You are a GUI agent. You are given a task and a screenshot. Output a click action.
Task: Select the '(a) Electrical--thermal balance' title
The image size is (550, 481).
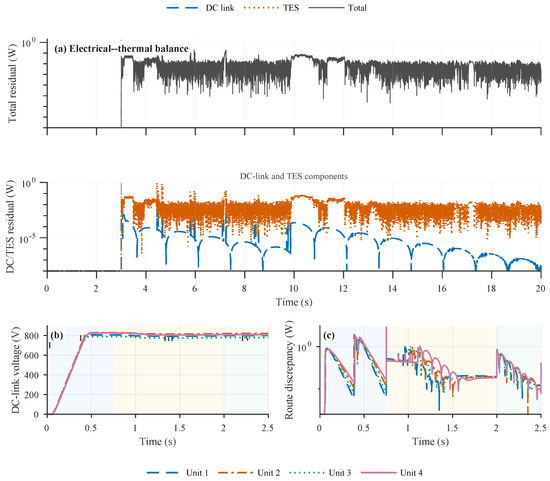[x=121, y=48]
